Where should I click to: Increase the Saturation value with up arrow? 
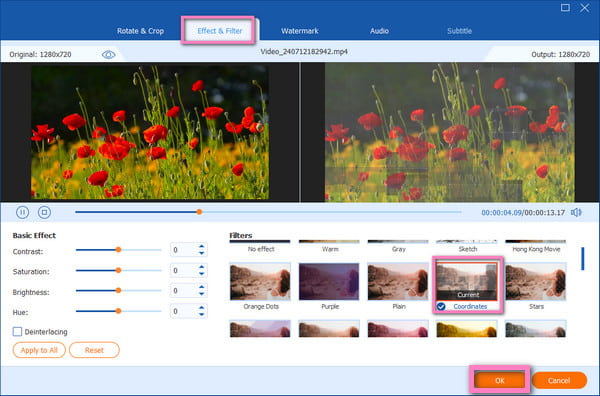(x=201, y=267)
